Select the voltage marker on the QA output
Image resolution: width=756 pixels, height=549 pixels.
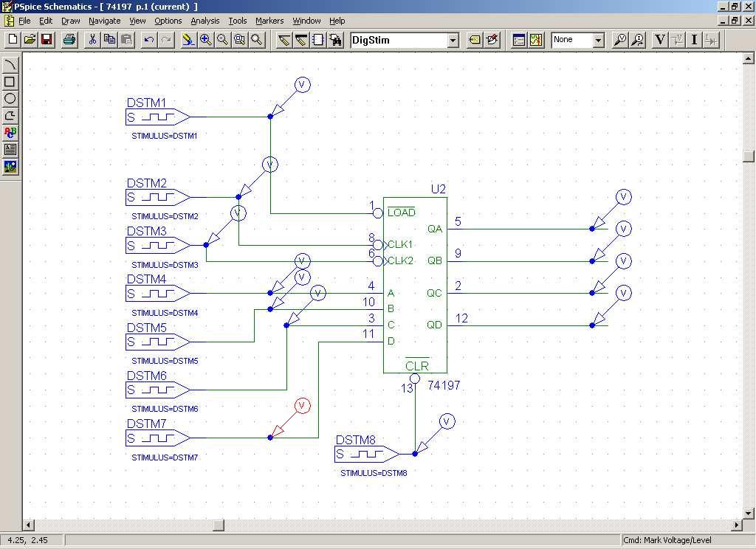coord(611,210)
